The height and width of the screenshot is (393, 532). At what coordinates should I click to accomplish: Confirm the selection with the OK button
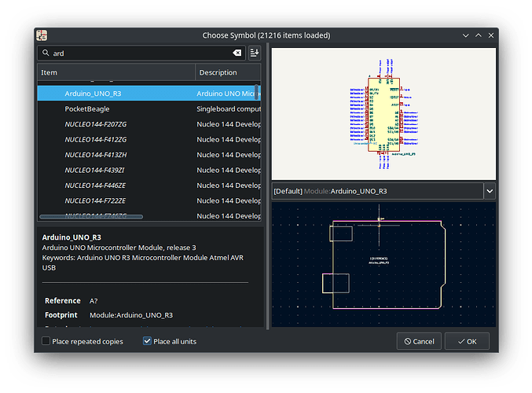[x=468, y=341]
